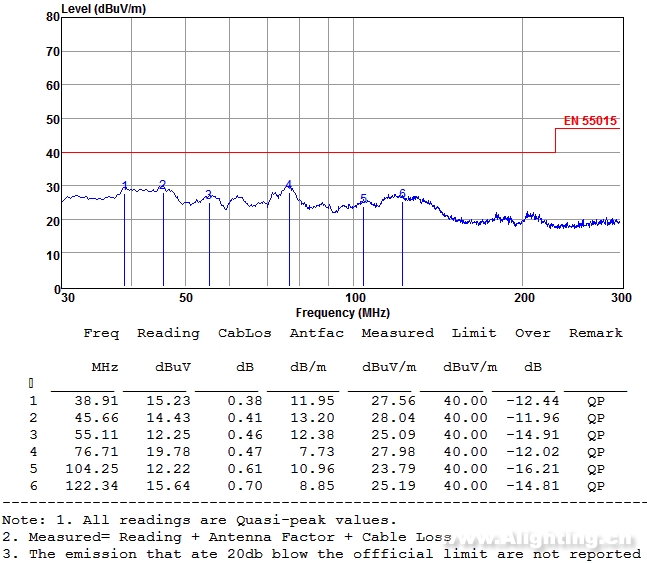
Task: Select the Measured column header
Action: coord(398,333)
